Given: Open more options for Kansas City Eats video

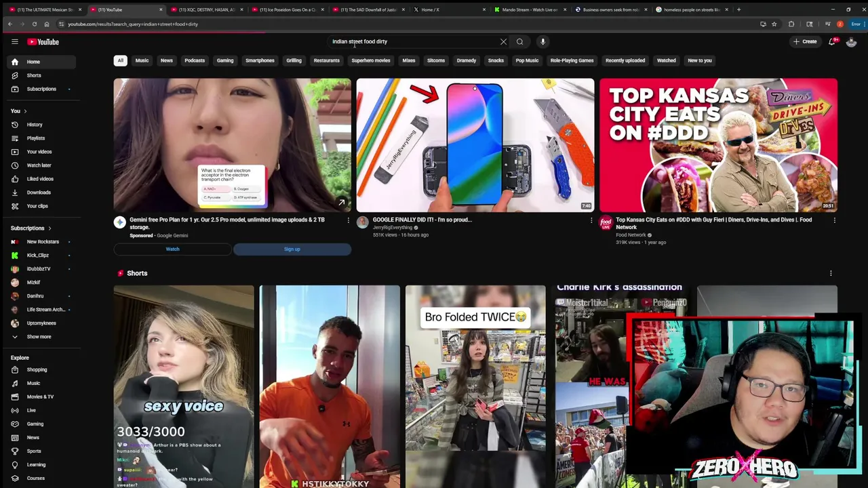Looking at the screenshot, I should pyautogui.click(x=834, y=220).
